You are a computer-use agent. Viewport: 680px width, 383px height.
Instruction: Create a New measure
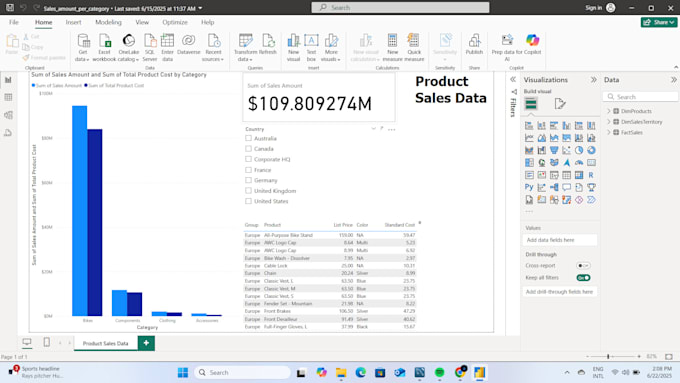coord(392,47)
